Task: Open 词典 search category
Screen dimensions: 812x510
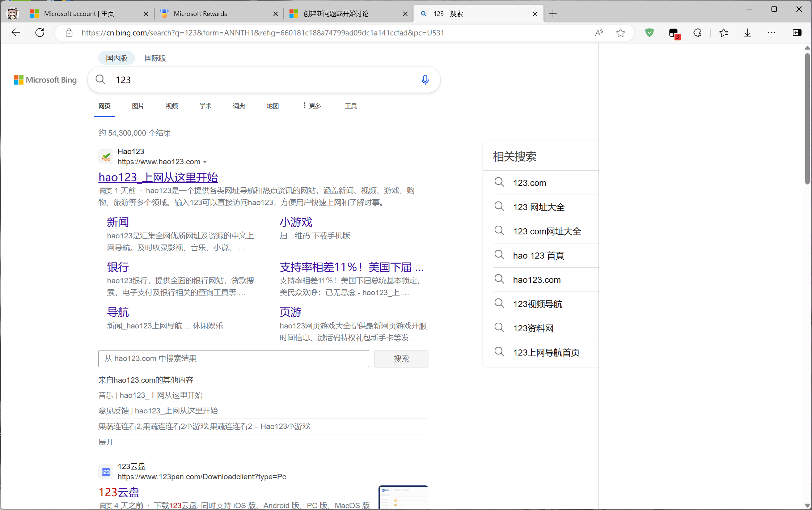Action: pyautogui.click(x=239, y=106)
